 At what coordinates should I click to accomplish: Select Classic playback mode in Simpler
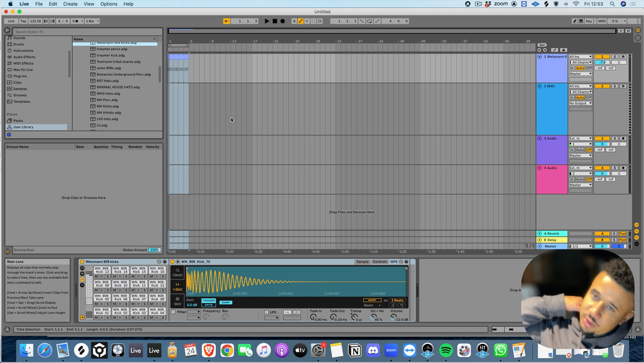point(177,272)
